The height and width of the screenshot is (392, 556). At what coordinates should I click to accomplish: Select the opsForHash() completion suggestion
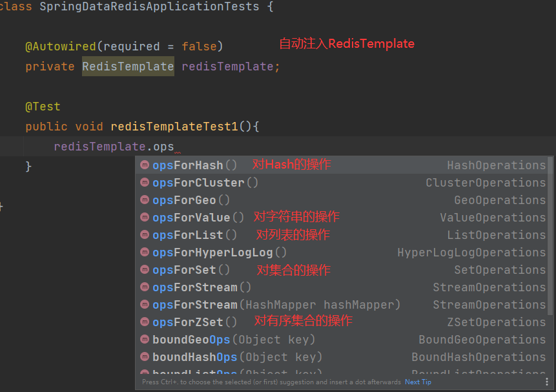point(342,165)
